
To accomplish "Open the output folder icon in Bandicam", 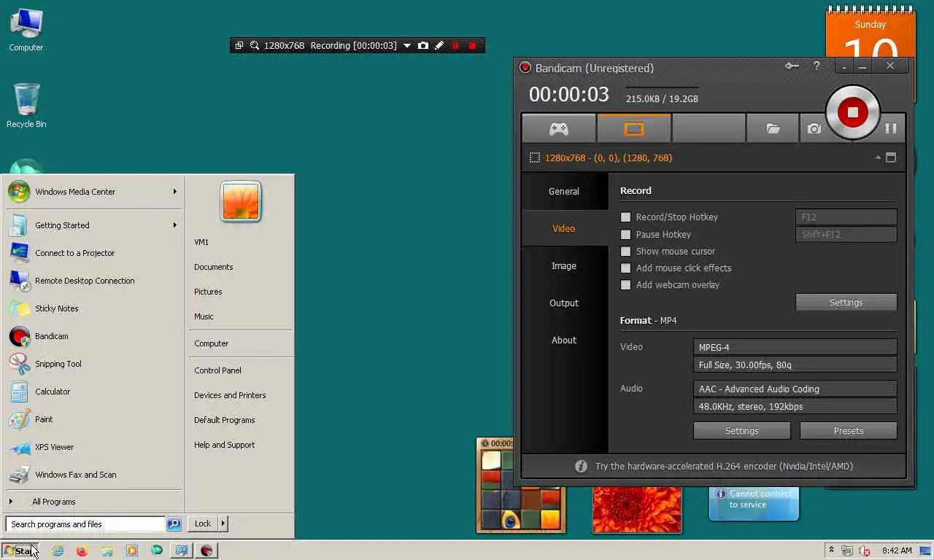I will pos(773,128).
